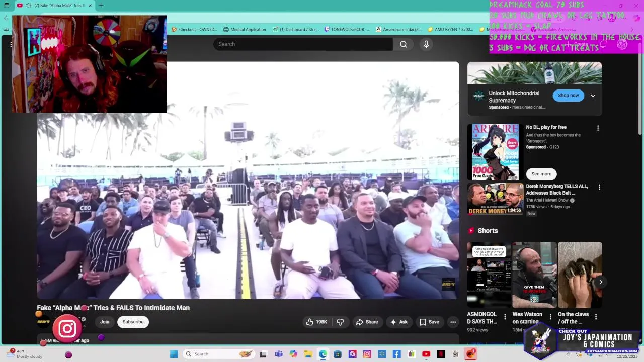Image resolution: width=644 pixels, height=362 pixels.
Task: Show next Shorts with arrow button
Action: coord(600,282)
